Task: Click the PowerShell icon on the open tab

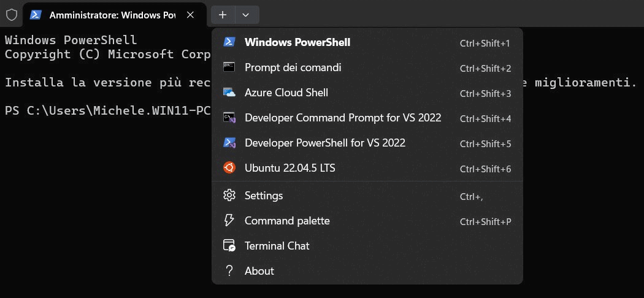Action: 36,15
